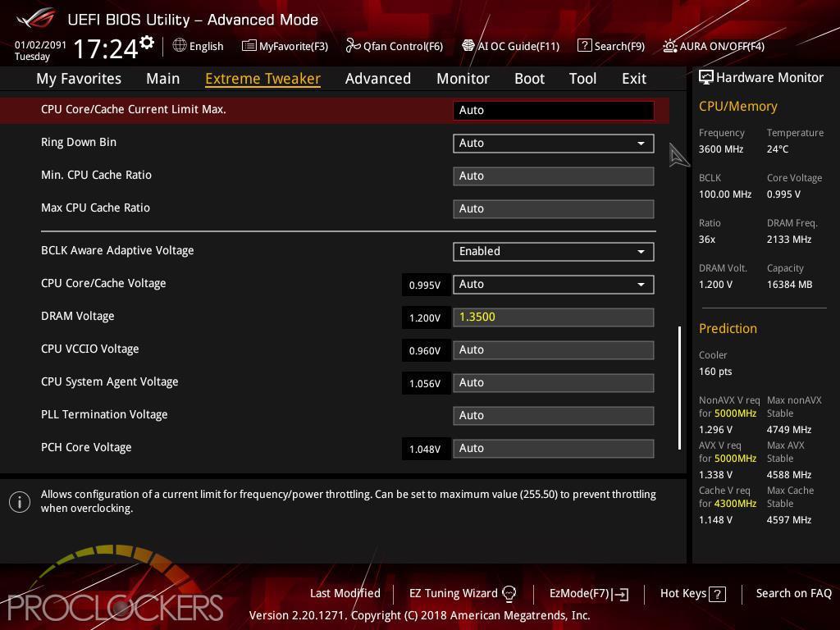Open CPU Core/Cache Voltage dropdown

click(x=554, y=285)
